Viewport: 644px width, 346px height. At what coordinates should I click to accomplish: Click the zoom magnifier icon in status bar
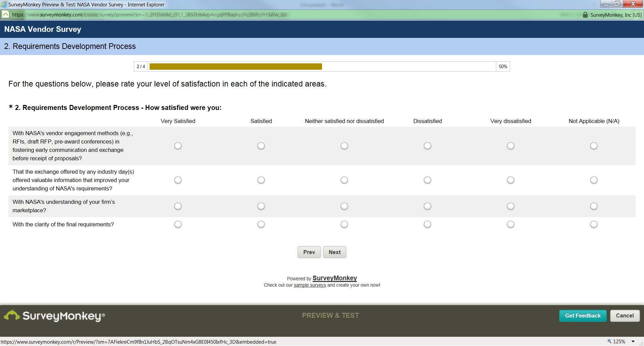point(609,341)
